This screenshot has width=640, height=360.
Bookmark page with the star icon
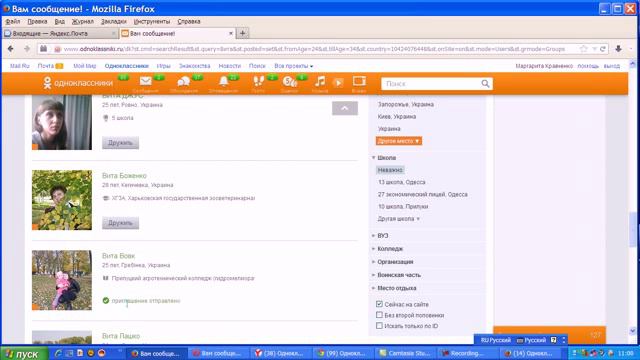tap(583, 49)
